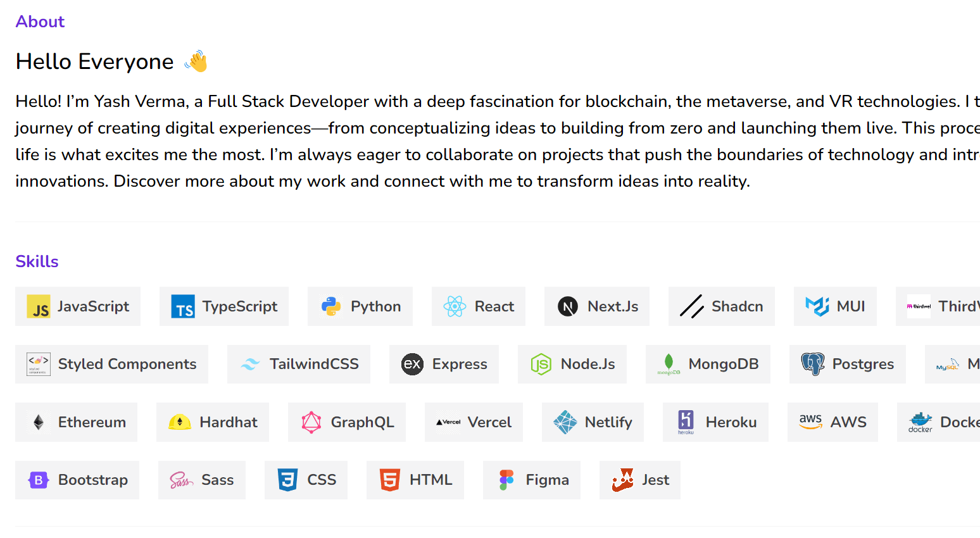
Task: Click the React atom icon
Action: 455,306
